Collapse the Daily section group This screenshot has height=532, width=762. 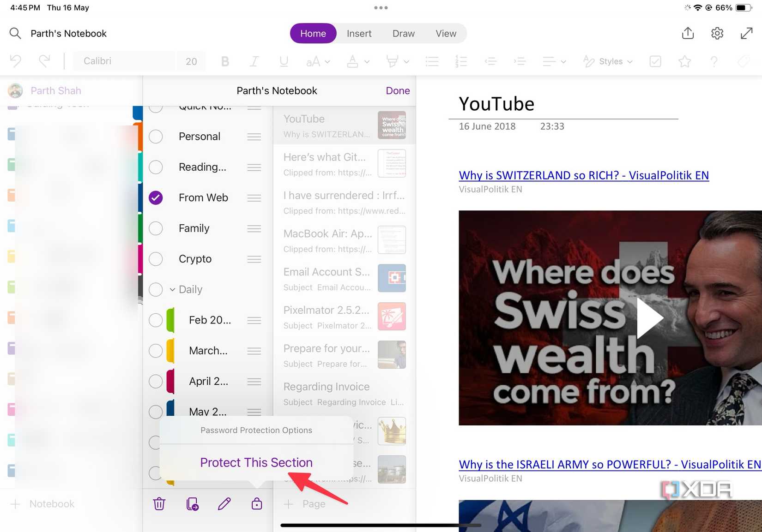172,289
